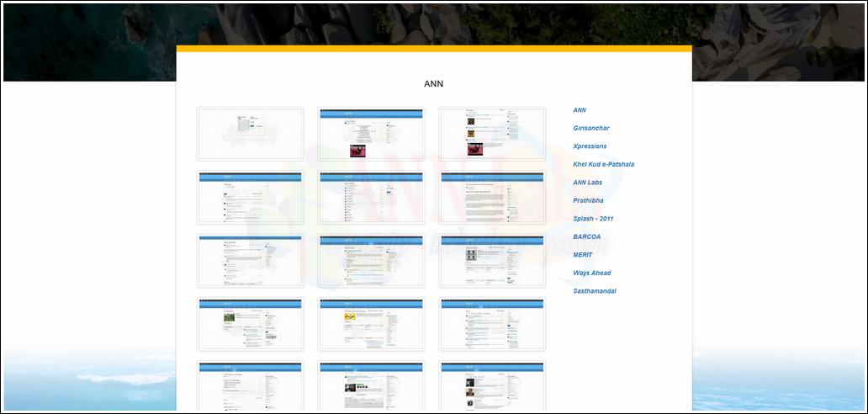Open the Splash - 2011 link
Screen dimensions: 868x414
[x=593, y=219]
